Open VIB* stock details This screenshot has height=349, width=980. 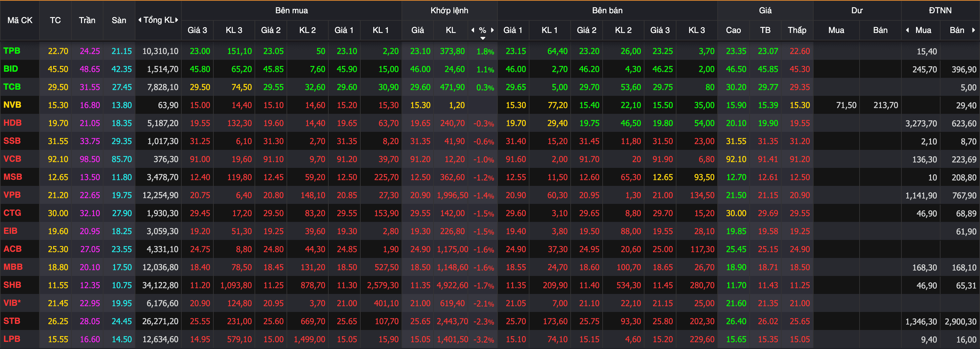12,303
